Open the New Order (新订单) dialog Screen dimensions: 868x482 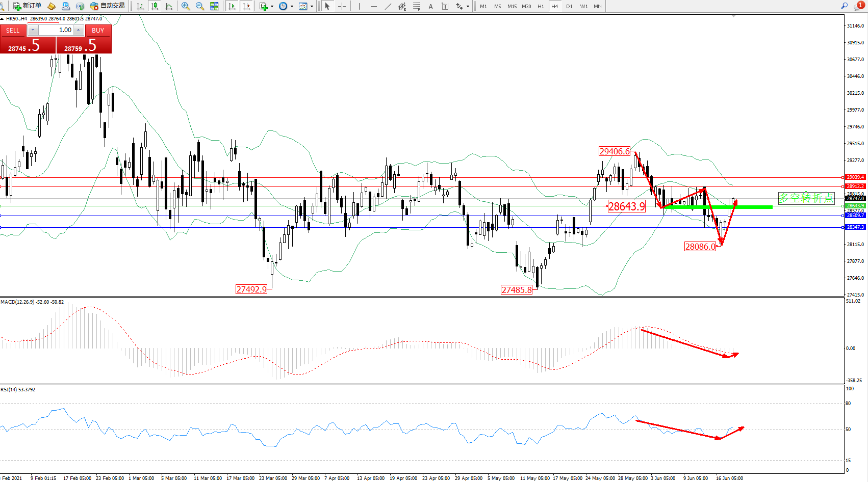tap(27, 6)
